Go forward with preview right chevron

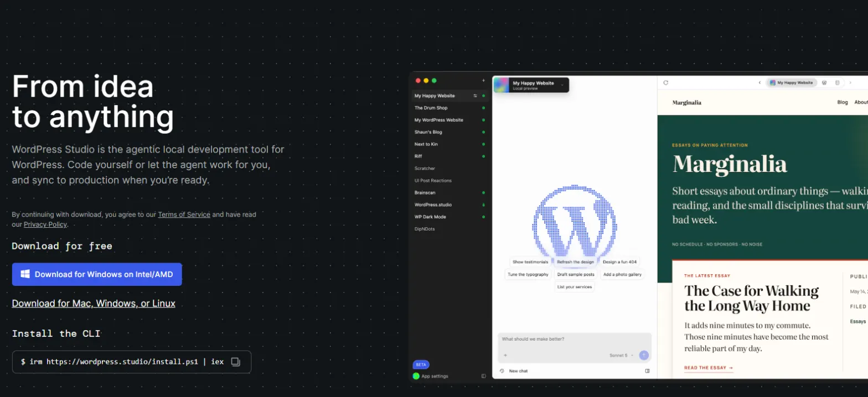click(x=850, y=82)
